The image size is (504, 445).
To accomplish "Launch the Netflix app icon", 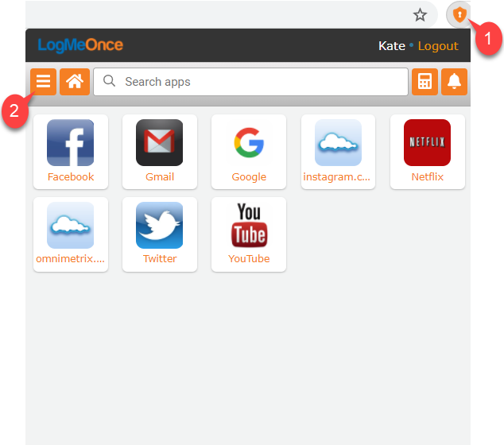I will [427, 143].
